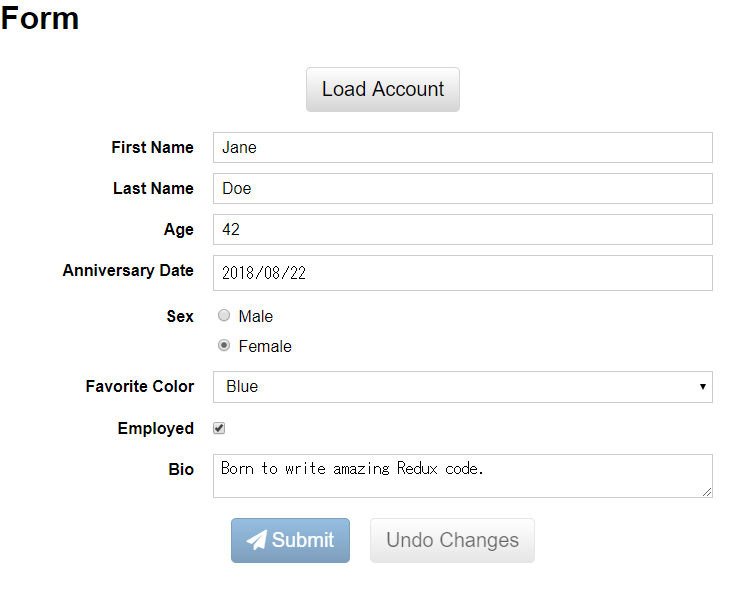Click the Favorite Color dropdown arrow
Viewport: 753px width, 613px height.
703,387
